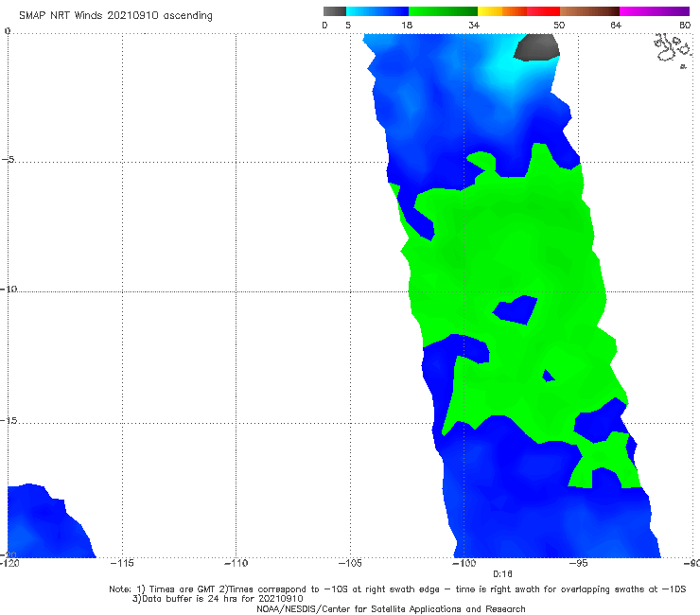Click the small blue pocket inside the green wind area
Image resolution: width=700 pixels, height=615 pixels.
(x=515, y=309)
